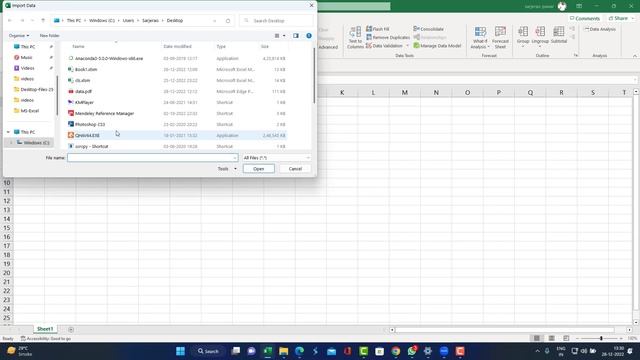This screenshot has height=360, width=640.
Task: Select MS-Excel folder in navigation pane
Action: [x=26, y=111]
